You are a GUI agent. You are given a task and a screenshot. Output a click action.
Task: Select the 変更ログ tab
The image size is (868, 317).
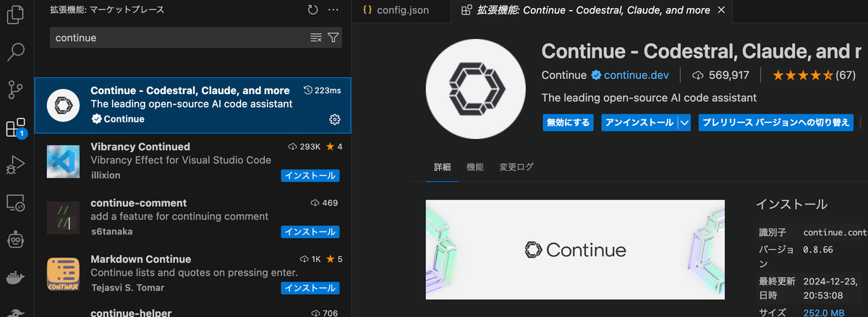(516, 167)
